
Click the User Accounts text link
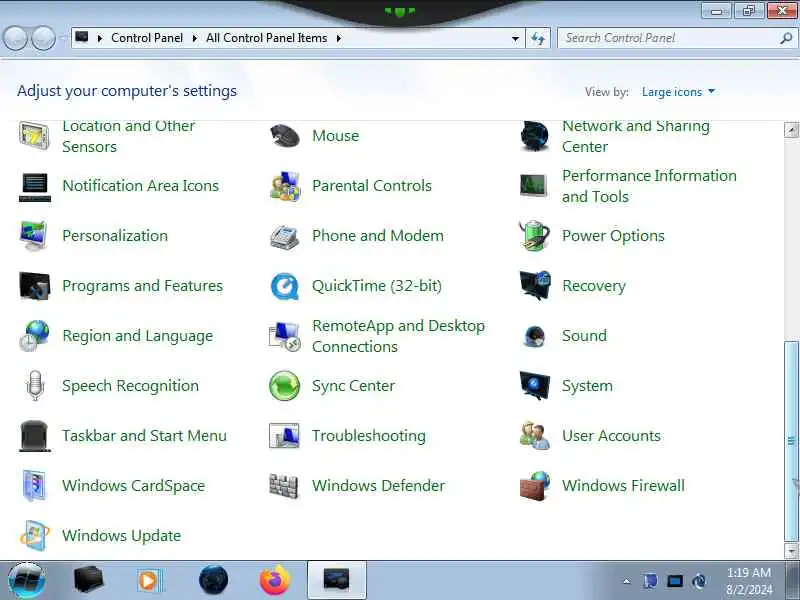click(611, 436)
